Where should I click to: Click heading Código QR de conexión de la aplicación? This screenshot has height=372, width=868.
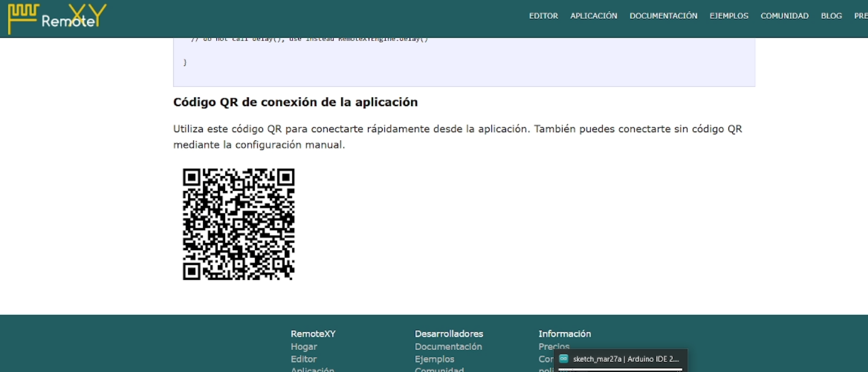coord(296,102)
